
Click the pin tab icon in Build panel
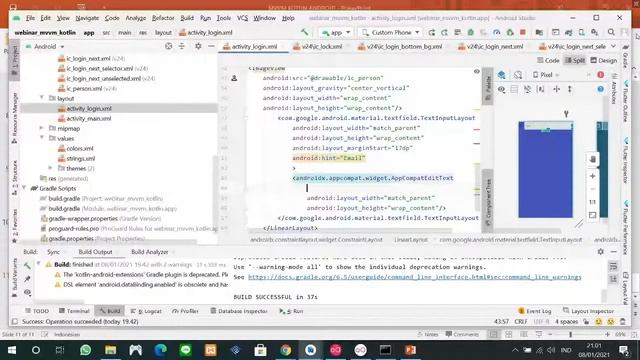27,279
